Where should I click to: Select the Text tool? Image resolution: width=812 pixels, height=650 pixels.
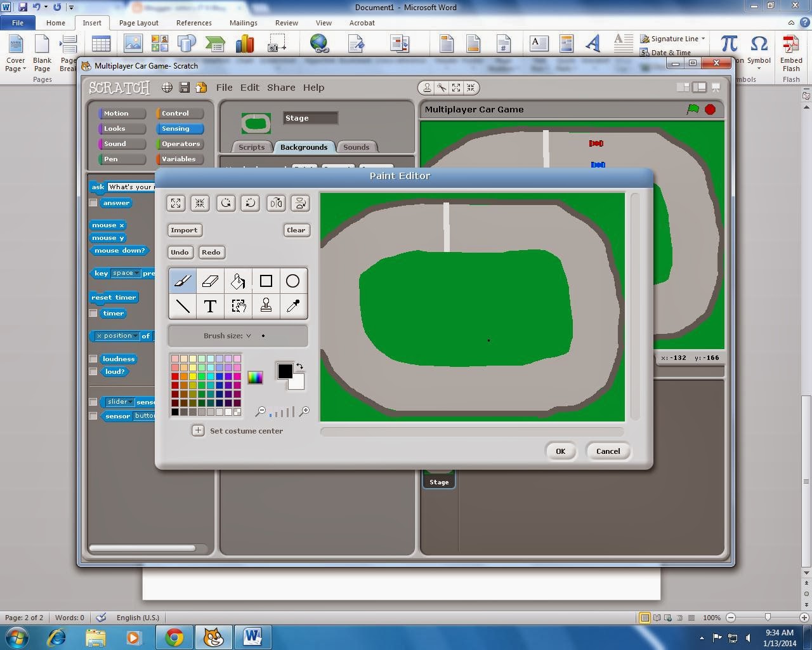point(210,306)
